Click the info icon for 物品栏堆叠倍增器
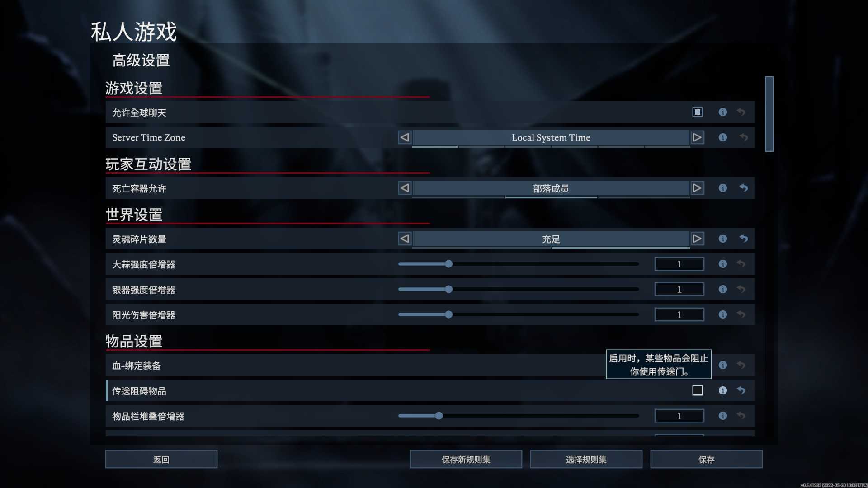The height and width of the screenshot is (488, 868). [723, 415]
